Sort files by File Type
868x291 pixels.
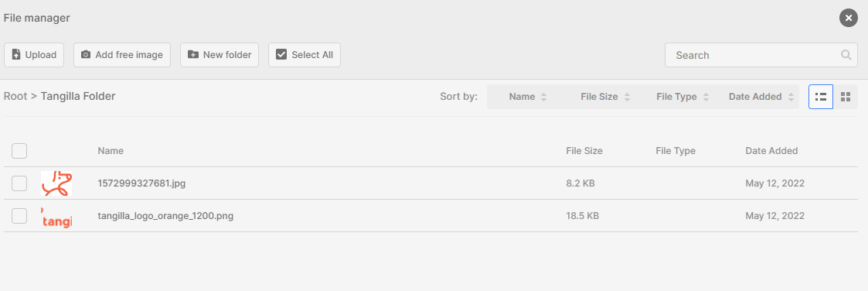[x=682, y=97]
